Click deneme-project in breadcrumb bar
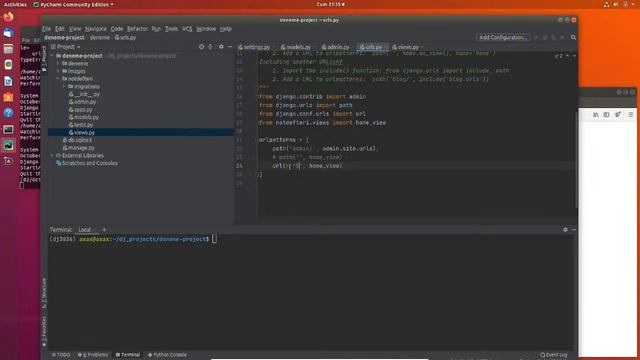 tap(64, 38)
